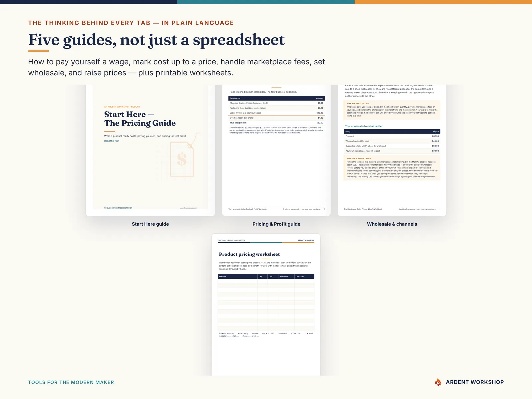This screenshot has width=532, height=399.
Task: Click the 'True cost per item' row label
Action: pos(238,123)
